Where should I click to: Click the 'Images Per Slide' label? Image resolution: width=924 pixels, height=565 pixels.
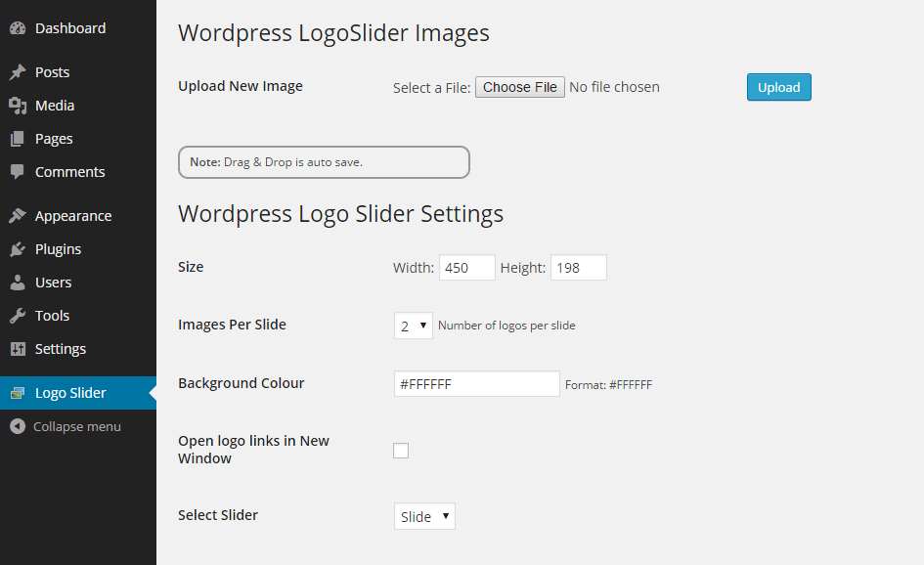click(232, 325)
